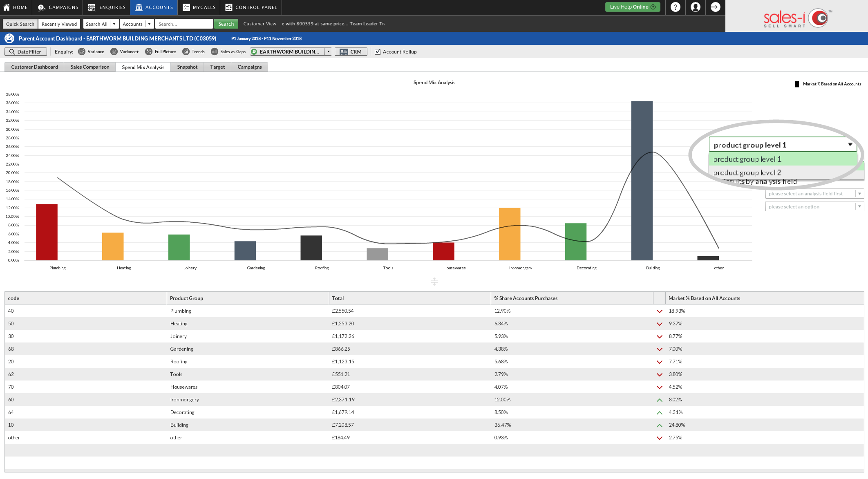Image resolution: width=868 pixels, height=479 pixels.
Task: Click the Search button
Action: pyautogui.click(x=226, y=24)
